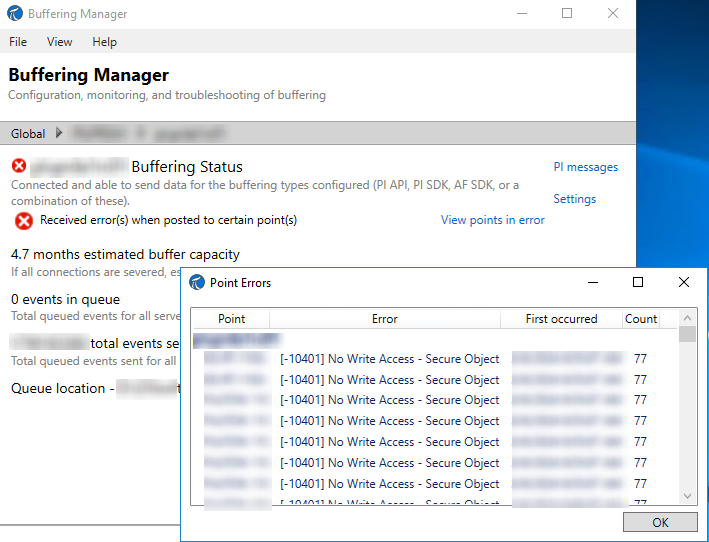Sort by the Count column header

pos(641,319)
